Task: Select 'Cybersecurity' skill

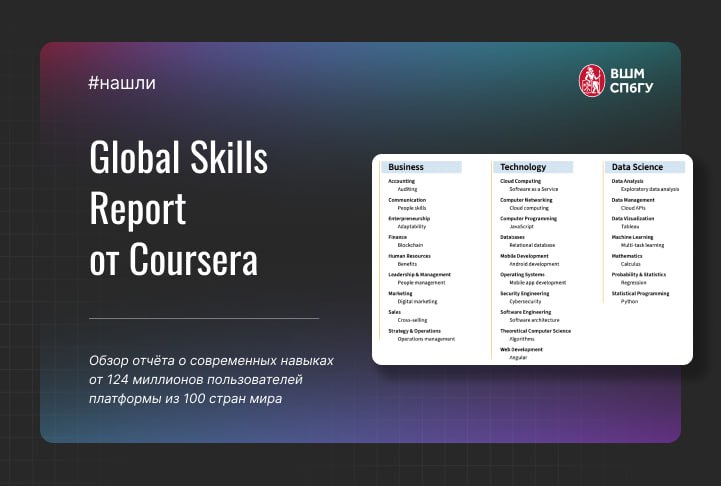Action: 525,302
